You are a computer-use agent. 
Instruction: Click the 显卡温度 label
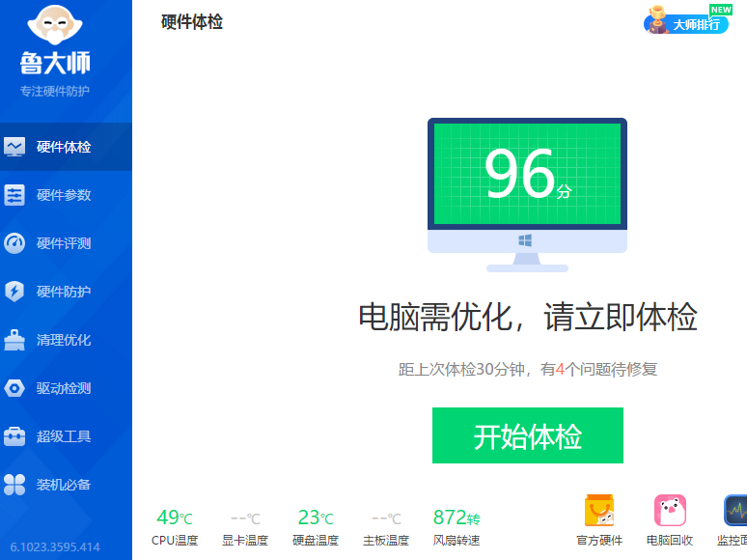[x=245, y=541]
